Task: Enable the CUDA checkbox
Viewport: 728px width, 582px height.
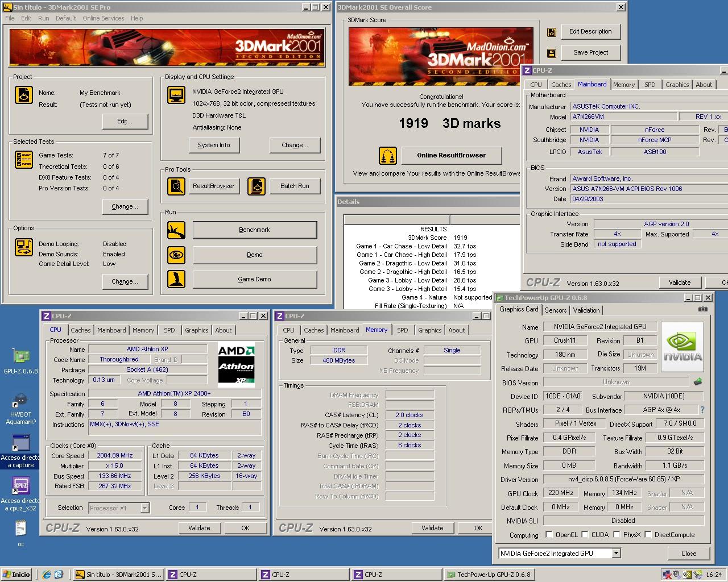Action: pyautogui.click(x=585, y=535)
